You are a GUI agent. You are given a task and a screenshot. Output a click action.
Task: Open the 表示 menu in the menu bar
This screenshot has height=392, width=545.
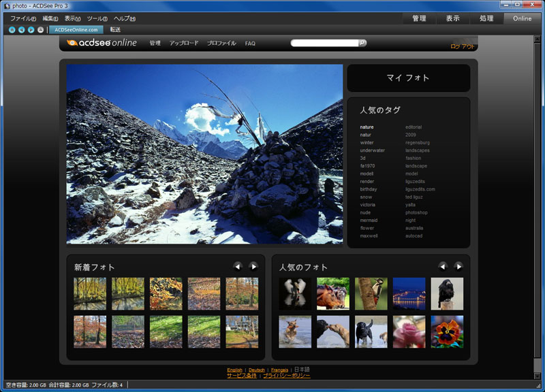tap(72, 18)
